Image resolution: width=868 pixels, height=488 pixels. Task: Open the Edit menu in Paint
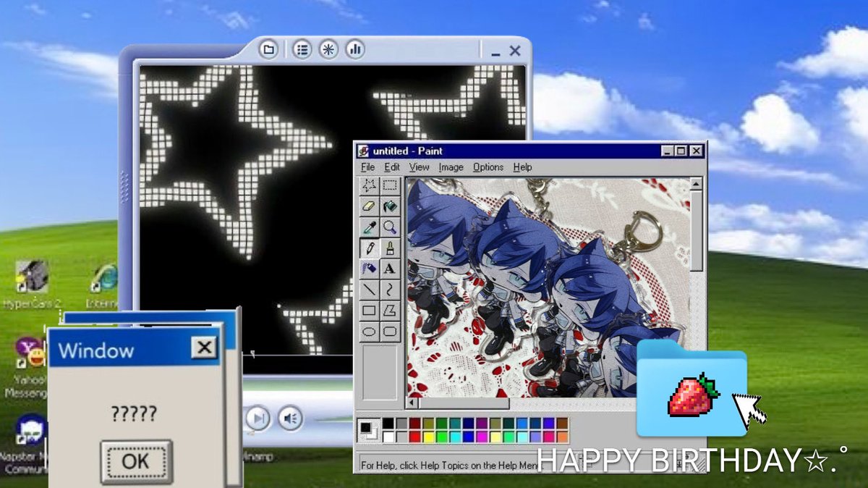[x=392, y=167]
